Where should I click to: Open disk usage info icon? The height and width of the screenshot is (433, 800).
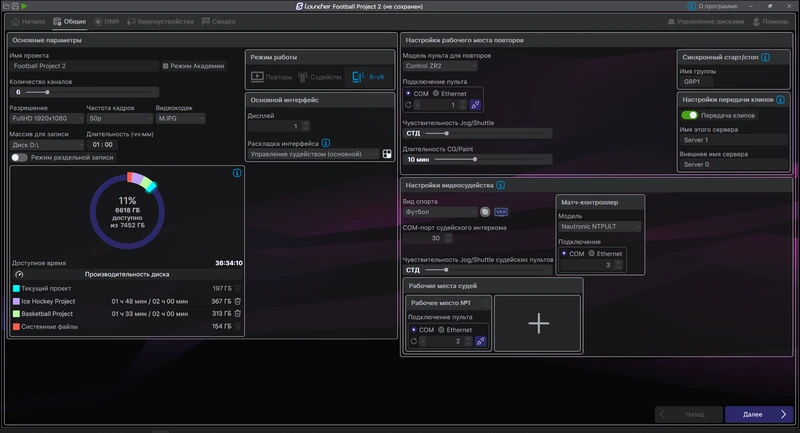click(x=237, y=173)
